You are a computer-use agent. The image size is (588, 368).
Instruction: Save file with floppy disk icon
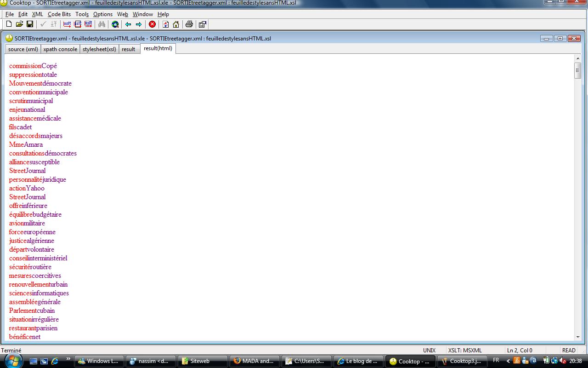point(30,24)
